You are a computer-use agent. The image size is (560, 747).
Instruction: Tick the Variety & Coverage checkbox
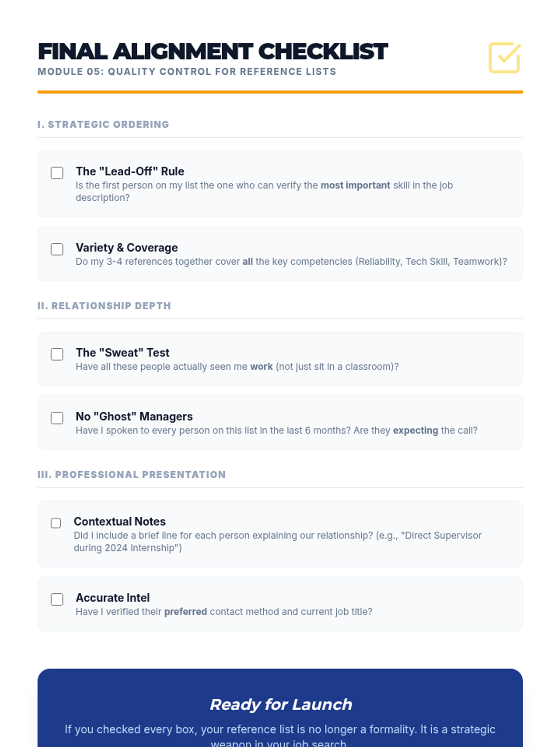click(57, 249)
